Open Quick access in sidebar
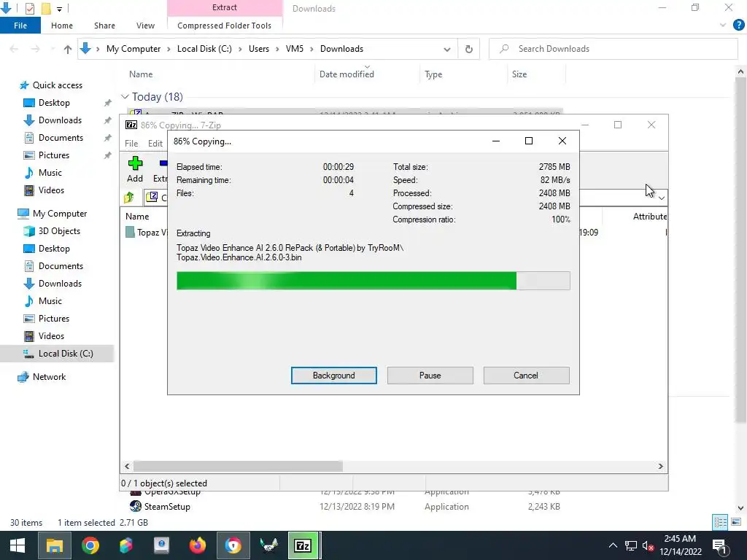 [x=57, y=85]
